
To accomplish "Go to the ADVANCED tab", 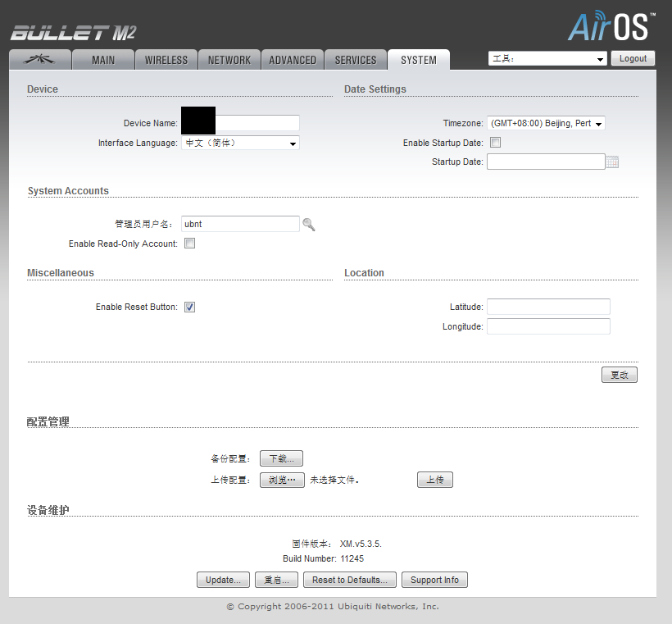I will point(293,60).
